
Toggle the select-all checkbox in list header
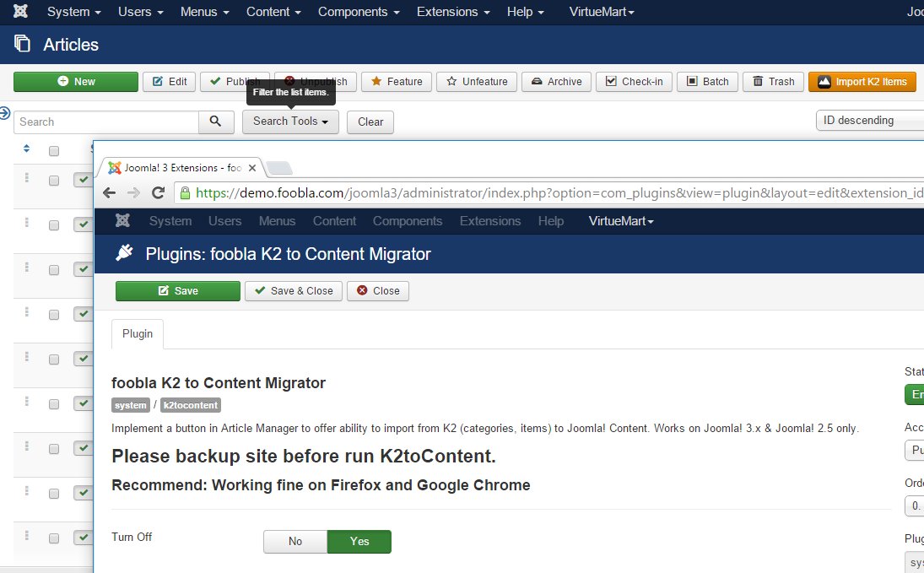pos(54,151)
